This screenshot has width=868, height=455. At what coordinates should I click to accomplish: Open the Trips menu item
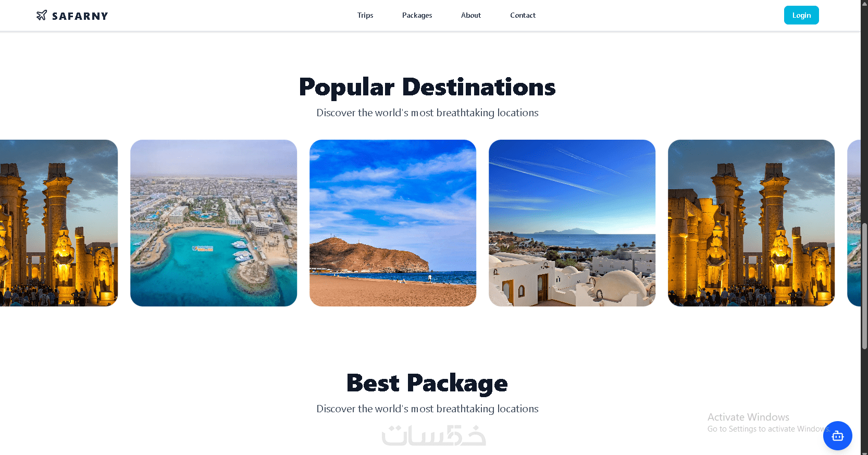(365, 15)
